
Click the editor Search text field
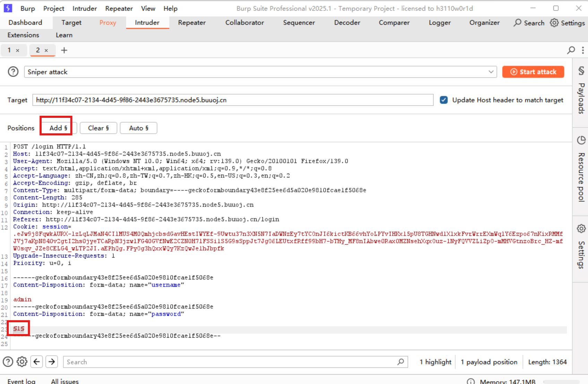click(x=236, y=362)
